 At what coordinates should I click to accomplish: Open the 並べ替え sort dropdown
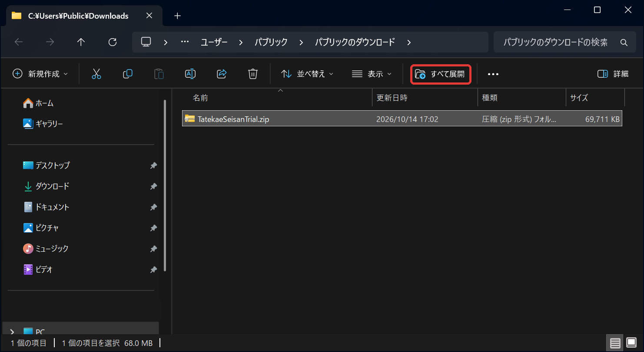coord(307,74)
